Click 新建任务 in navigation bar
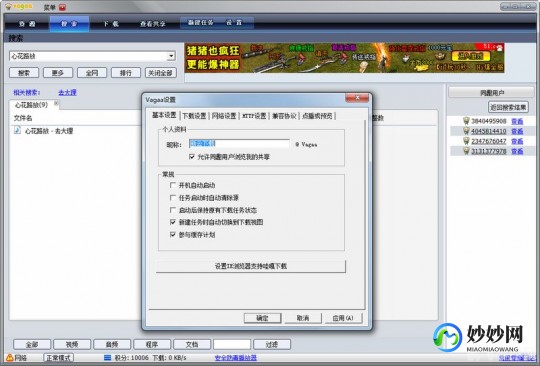 pyautogui.click(x=200, y=22)
